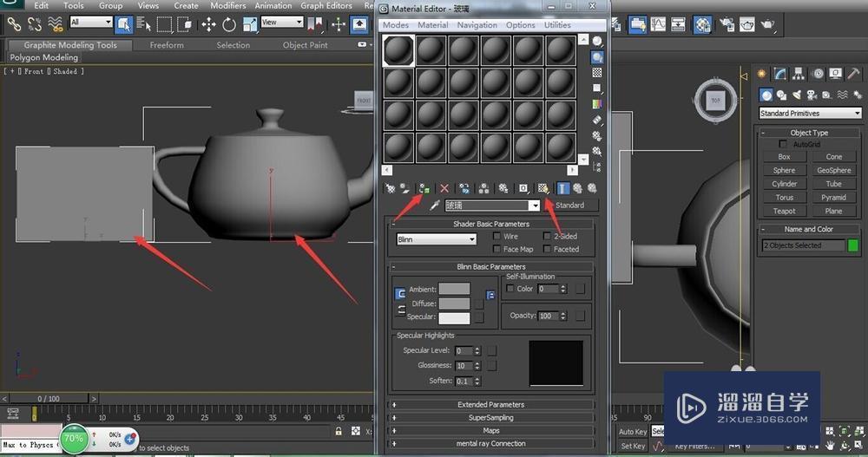Open View reference coordinate dropdown
Viewport: 868px width, 457px height.
282,23
